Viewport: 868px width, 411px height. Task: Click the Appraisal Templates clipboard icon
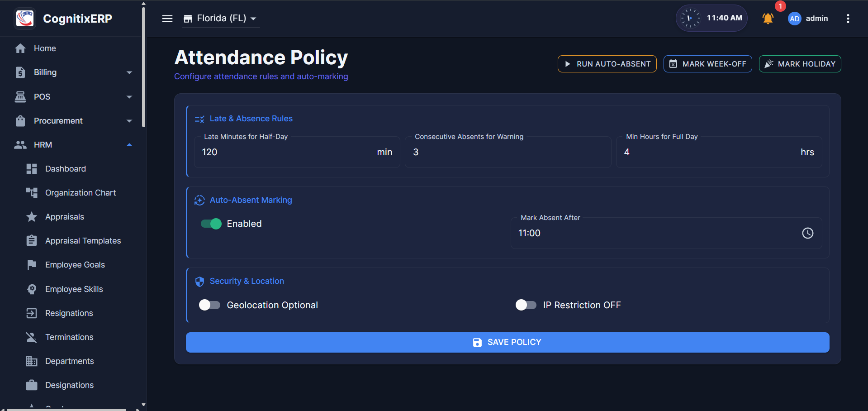(x=32, y=241)
